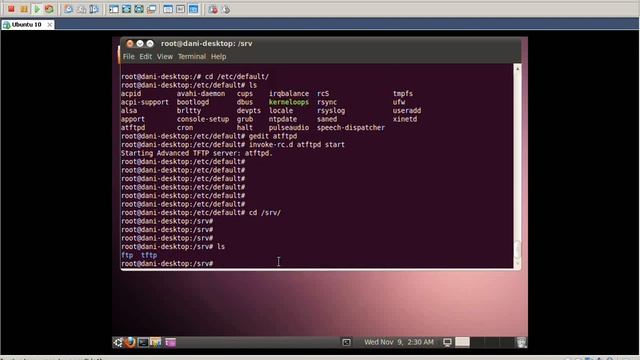This screenshot has width=640, height=360.
Task: Click the 'useradd' file name
Action: [x=407, y=111]
